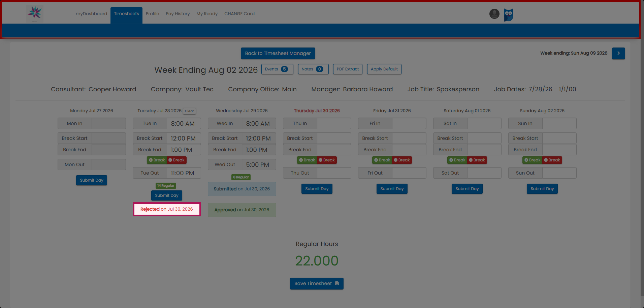The image size is (644, 308).
Task: Open the My Ready tab
Action: coord(207,14)
